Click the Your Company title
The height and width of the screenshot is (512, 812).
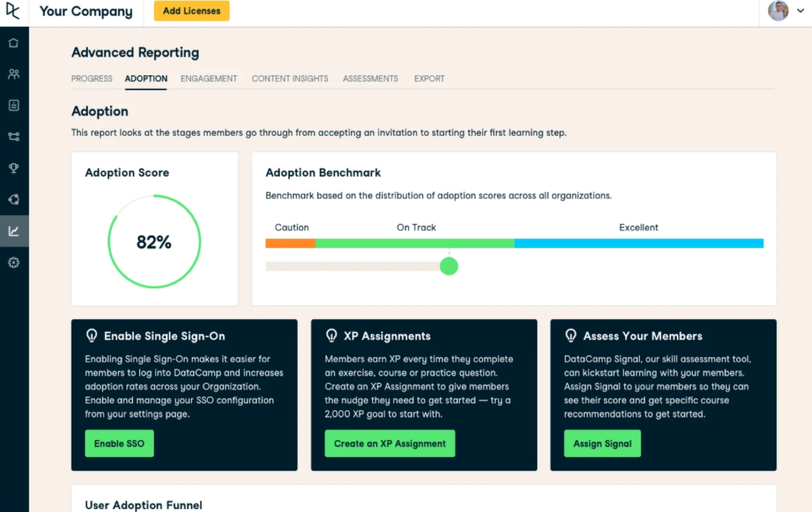click(86, 11)
